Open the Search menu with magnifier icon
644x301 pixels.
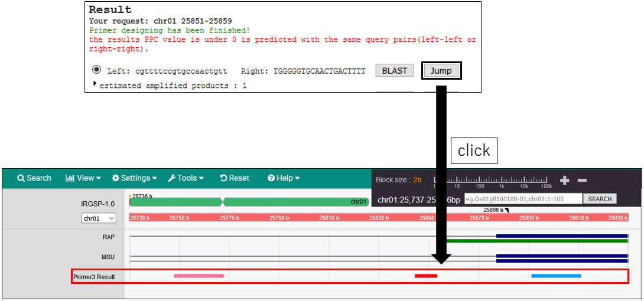tap(34, 178)
